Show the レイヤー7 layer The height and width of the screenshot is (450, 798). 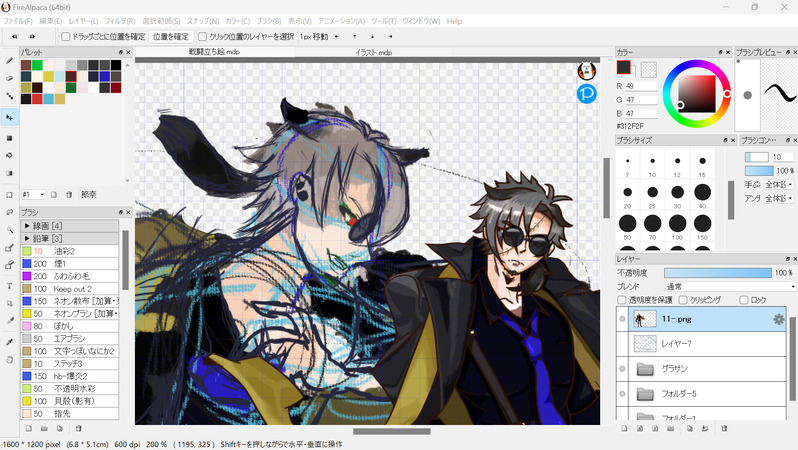pyautogui.click(x=622, y=344)
